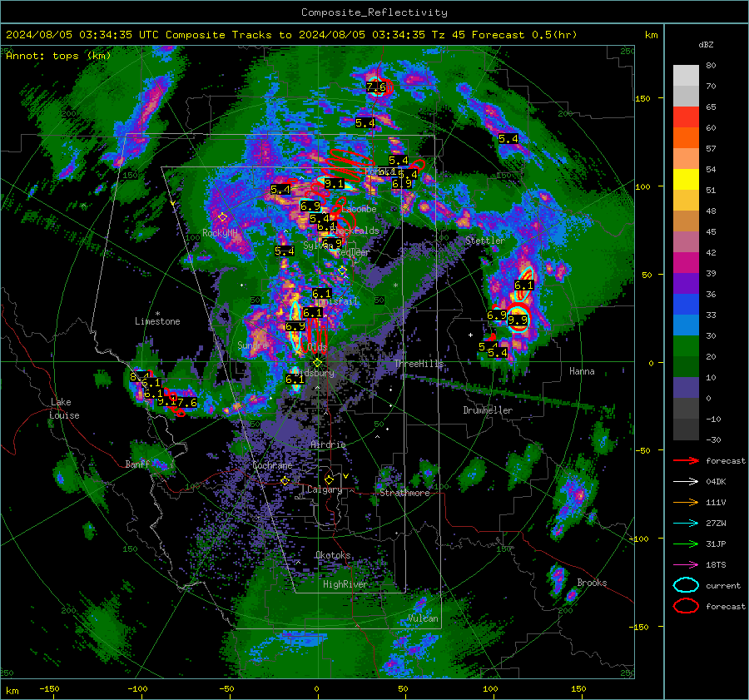Click the Vulcan town label
The height and width of the screenshot is (700, 749).
423,618
